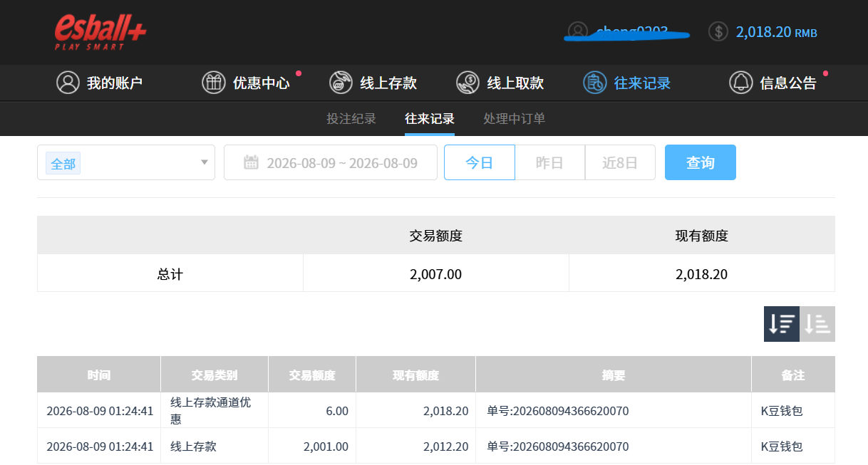Select the 今日 date filter
The height and width of the screenshot is (465, 868).
pyautogui.click(x=480, y=162)
